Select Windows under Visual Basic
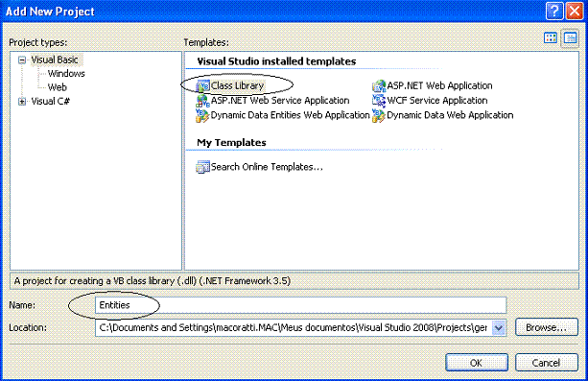The height and width of the screenshot is (381, 588). [66, 74]
